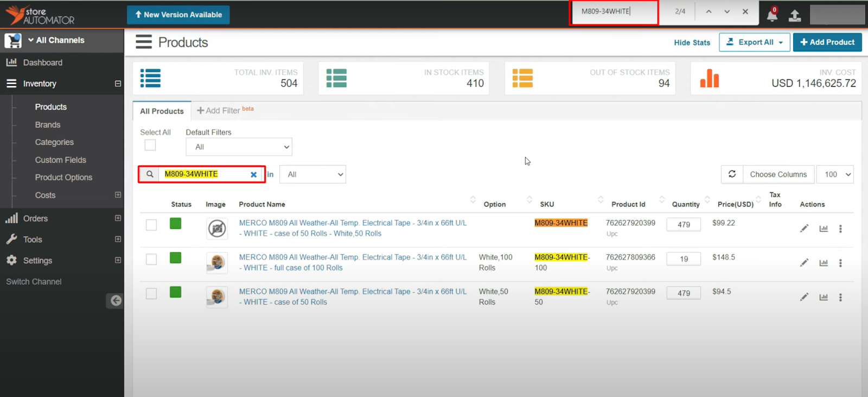Image resolution: width=868 pixels, height=397 pixels.
Task: Collapse the Inventory menu section
Action: click(118, 84)
